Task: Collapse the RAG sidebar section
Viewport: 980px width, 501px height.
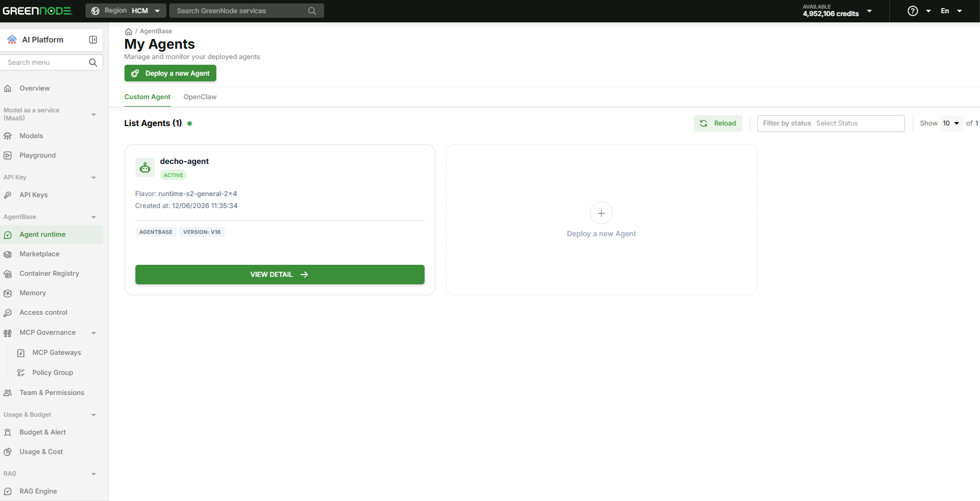Action: click(x=94, y=474)
